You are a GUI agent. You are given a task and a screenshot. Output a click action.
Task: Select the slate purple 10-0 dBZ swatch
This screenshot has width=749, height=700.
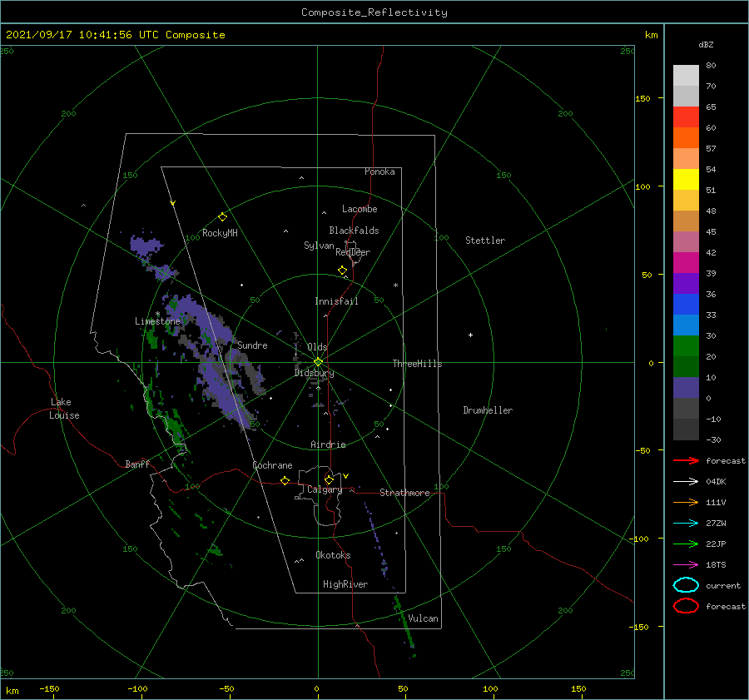(x=686, y=388)
